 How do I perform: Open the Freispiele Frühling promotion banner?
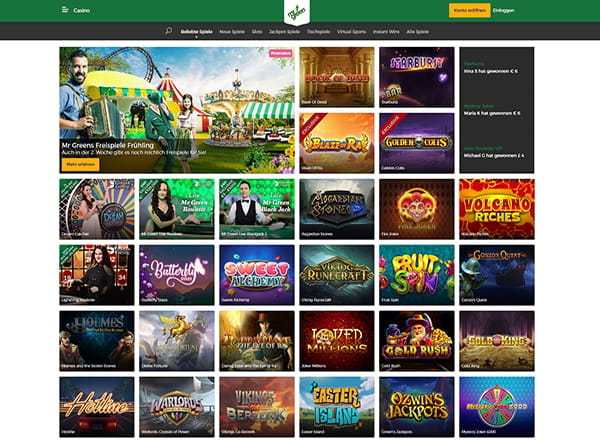[177, 110]
